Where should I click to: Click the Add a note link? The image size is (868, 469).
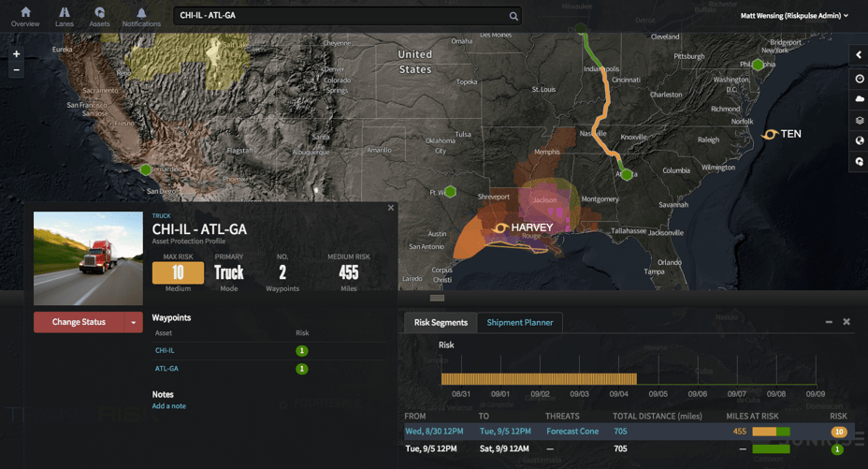[x=169, y=406]
